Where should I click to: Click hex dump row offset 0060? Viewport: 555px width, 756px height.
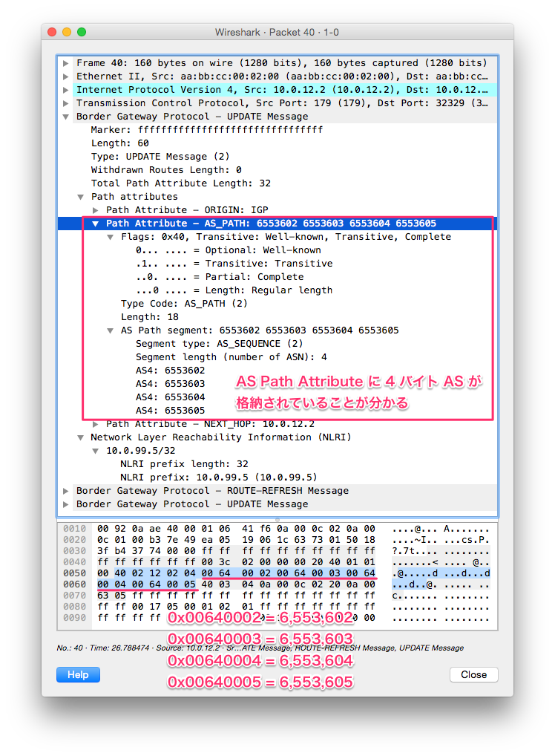pyautogui.click(x=75, y=584)
